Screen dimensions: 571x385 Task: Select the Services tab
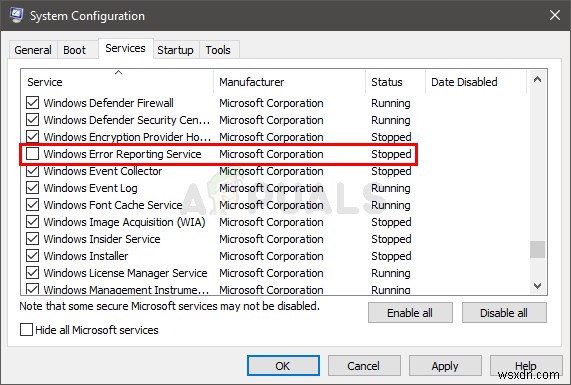(125, 48)
